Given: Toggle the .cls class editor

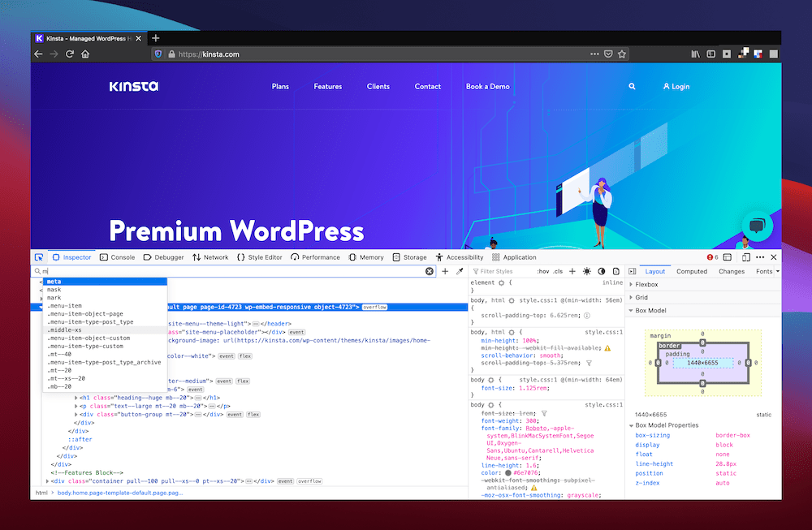Looking at the screenshot, I should 557,270.
